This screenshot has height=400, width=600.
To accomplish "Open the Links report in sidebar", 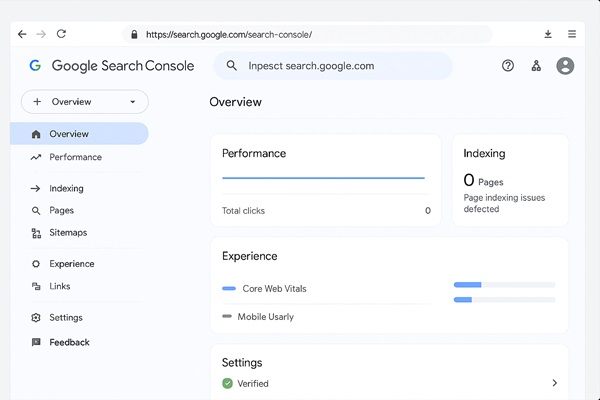I will tap(60, 286).
